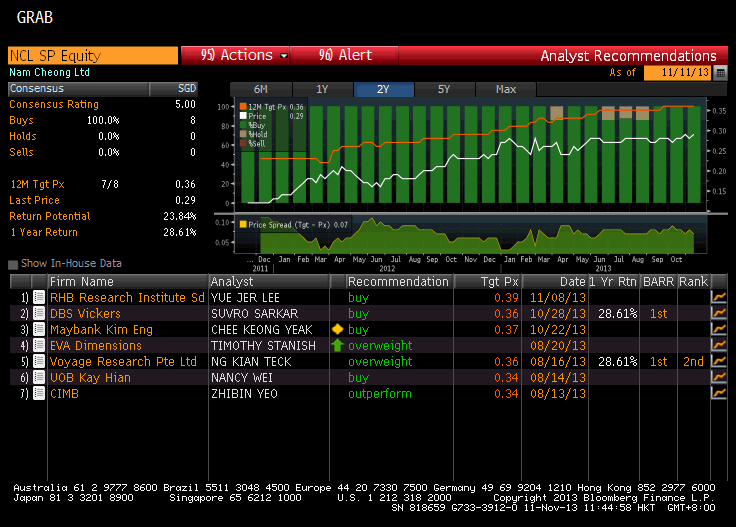Click the Return Potential value 23.84%
The image size is (736, 527).
[180, 216]
